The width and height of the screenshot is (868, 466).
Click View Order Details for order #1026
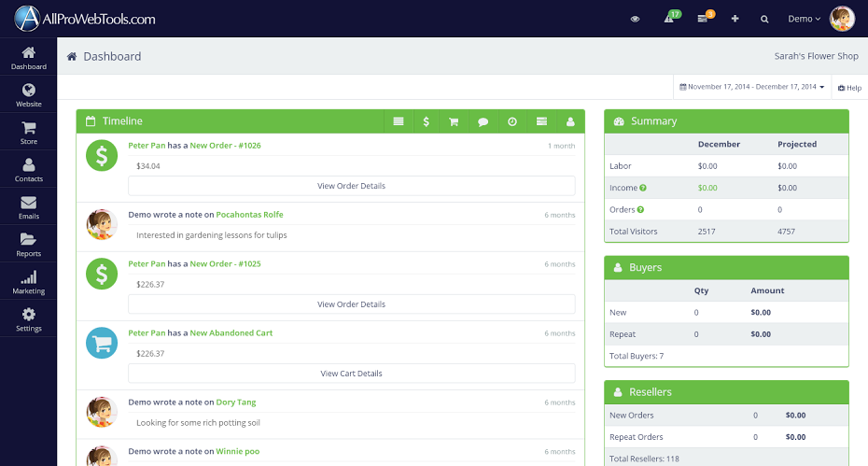(351, 186)
